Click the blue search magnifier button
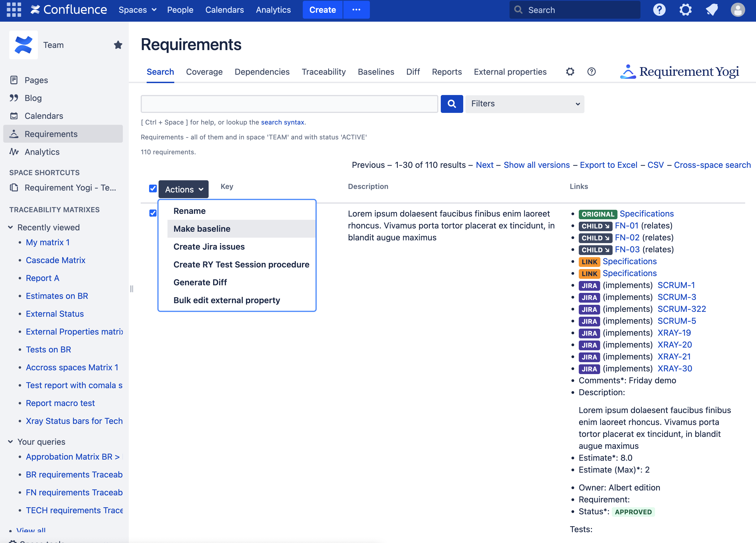The width and height of the screenshot is (756, 543). click(452, 104)
